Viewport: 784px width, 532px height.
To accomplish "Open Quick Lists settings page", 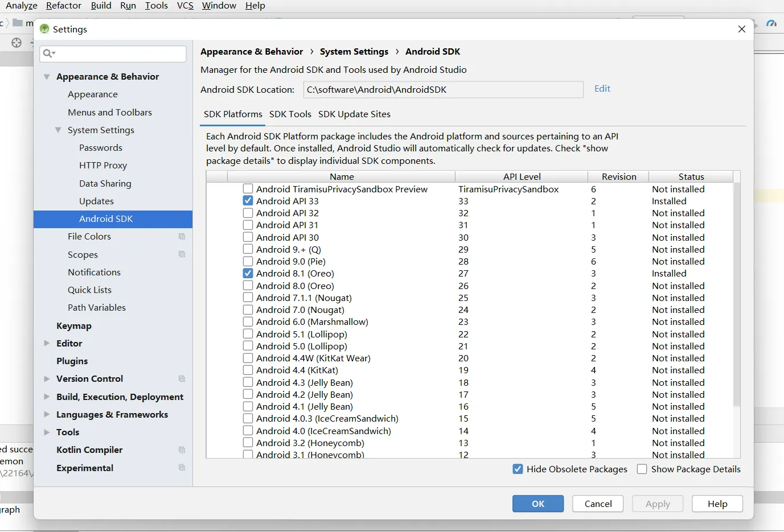I will coord(89,290).
